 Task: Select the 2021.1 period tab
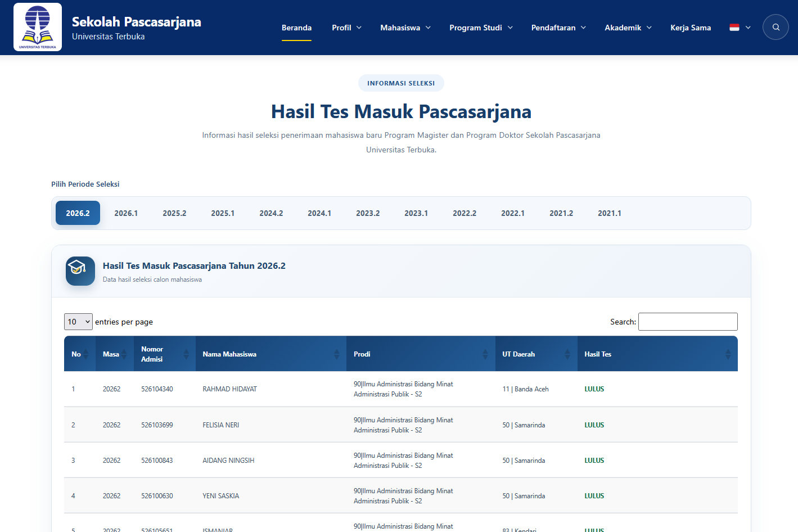click(x=610, y=213)
